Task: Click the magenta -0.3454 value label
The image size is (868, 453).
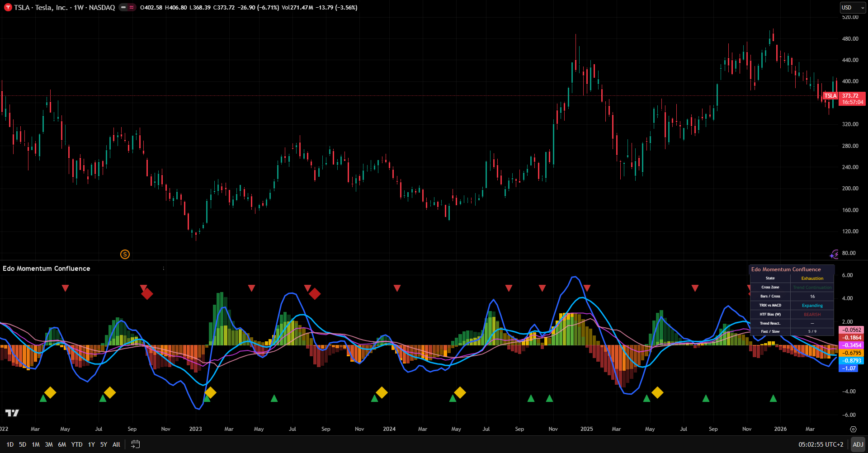Action: [x=852, y=345]
